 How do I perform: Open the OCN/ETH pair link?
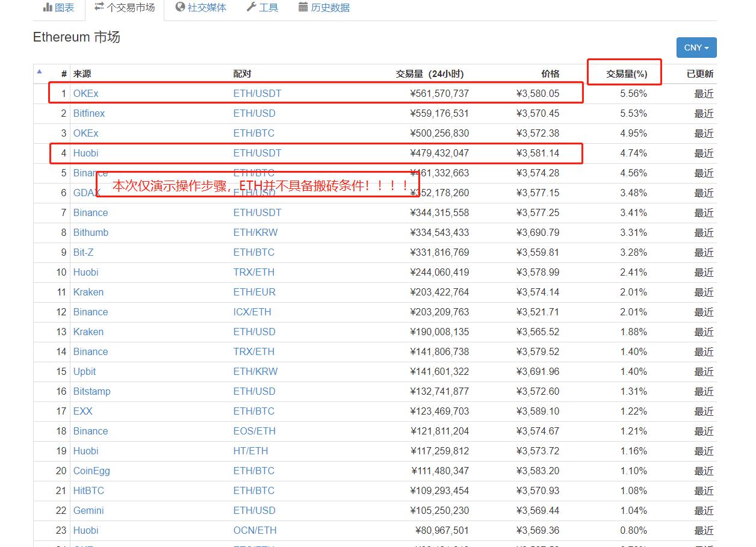(255, 530)
